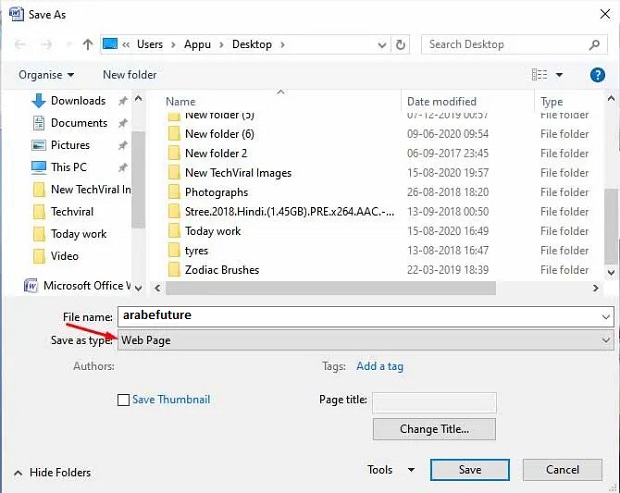The height and width of the screenshot is (493, 620).
Task: Open the Tools dropdown menu
Action: click(391, 470)
